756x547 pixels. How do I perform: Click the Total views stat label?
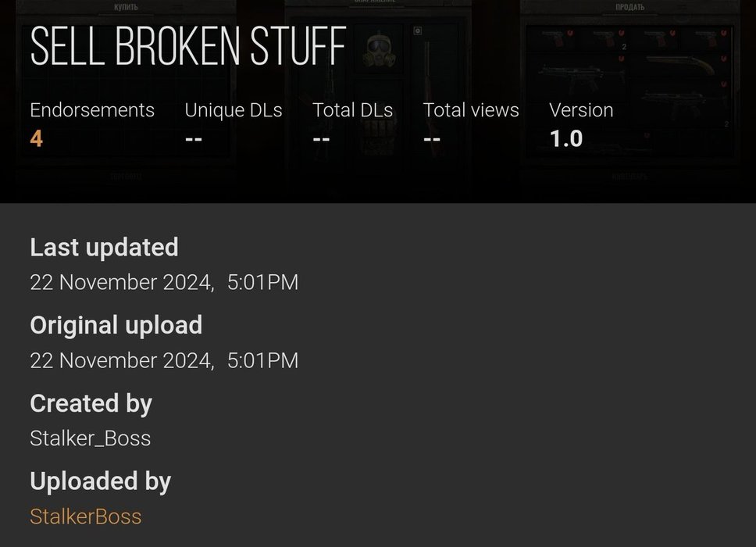tap(471, 110)
